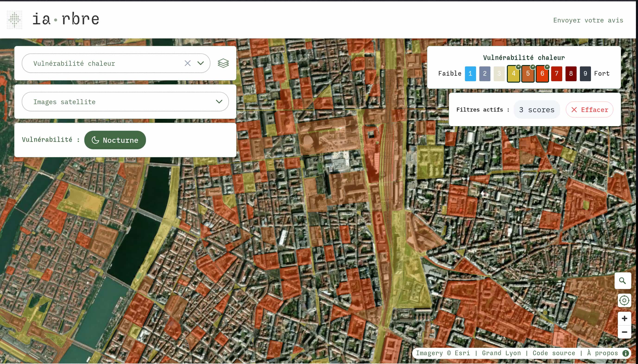Zoom out on the map
The image size is (638, 364).
[x=624, y=332]
